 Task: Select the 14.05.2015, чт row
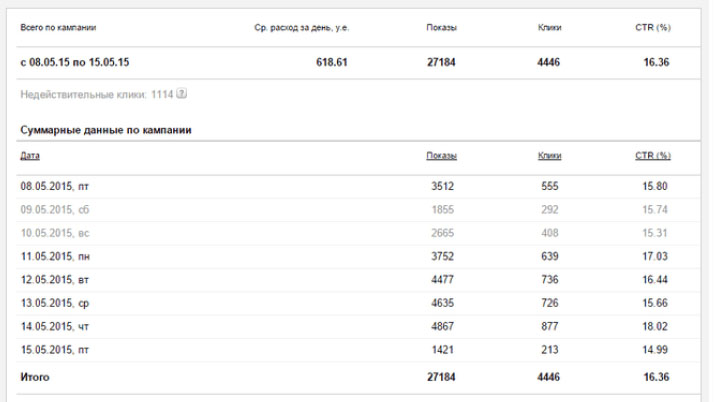tap(358, 327)
